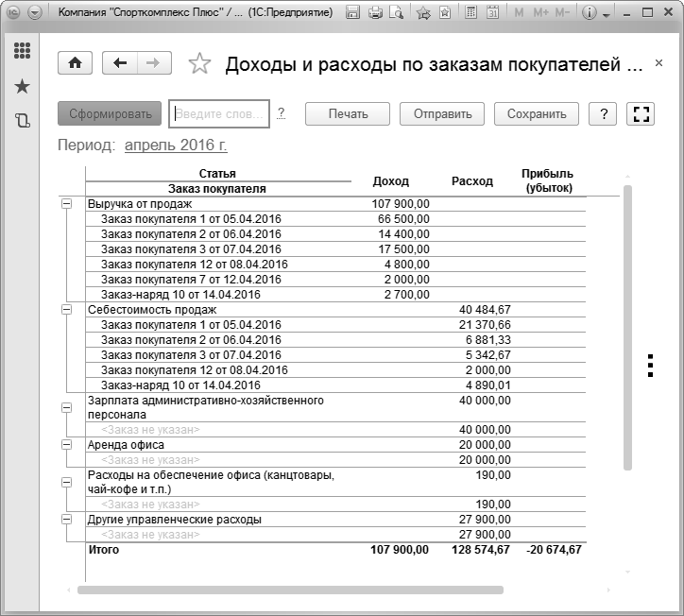This screenshot has width=684, height=616.
Task: Click the Прибыль (убыток) column header
Action: [x=548, y=180]
